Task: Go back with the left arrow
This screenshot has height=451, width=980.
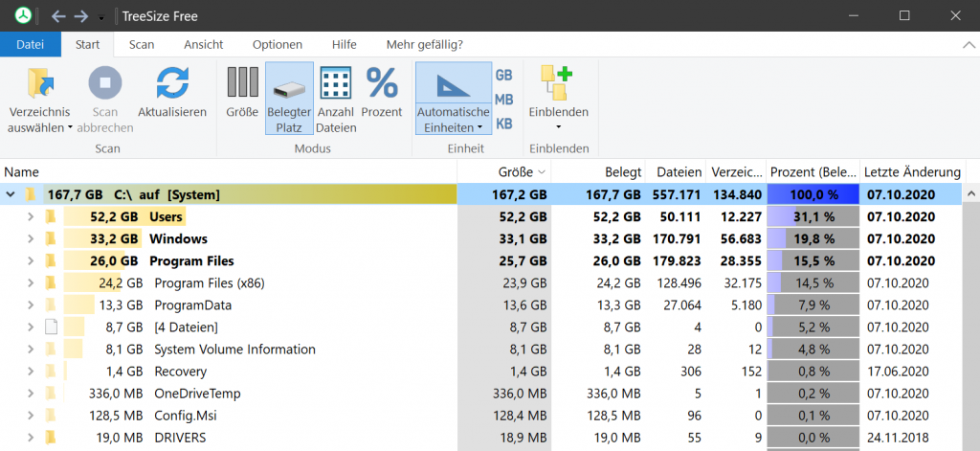Action: (x=58, y=16)
